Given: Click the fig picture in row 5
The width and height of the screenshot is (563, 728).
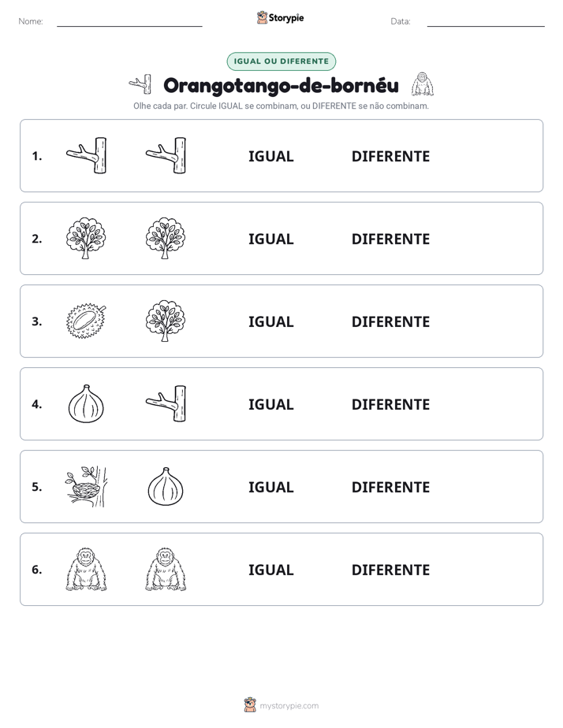Looking at the screenshot, I should click(166, 487).
